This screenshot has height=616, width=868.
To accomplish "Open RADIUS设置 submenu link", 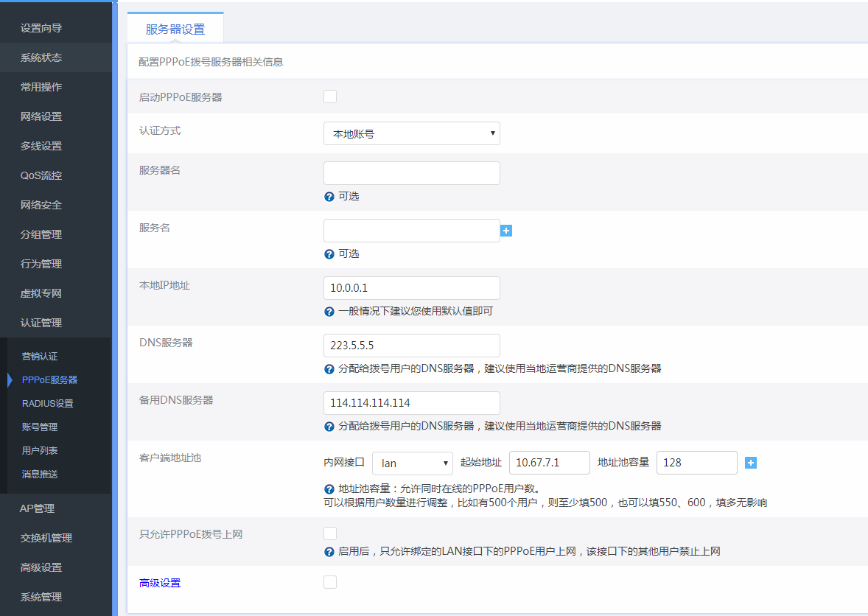I will [x=47, y=403].
